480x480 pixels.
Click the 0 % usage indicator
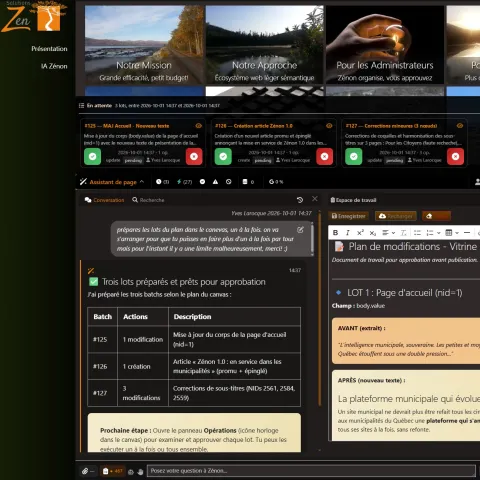click(276, 182)
